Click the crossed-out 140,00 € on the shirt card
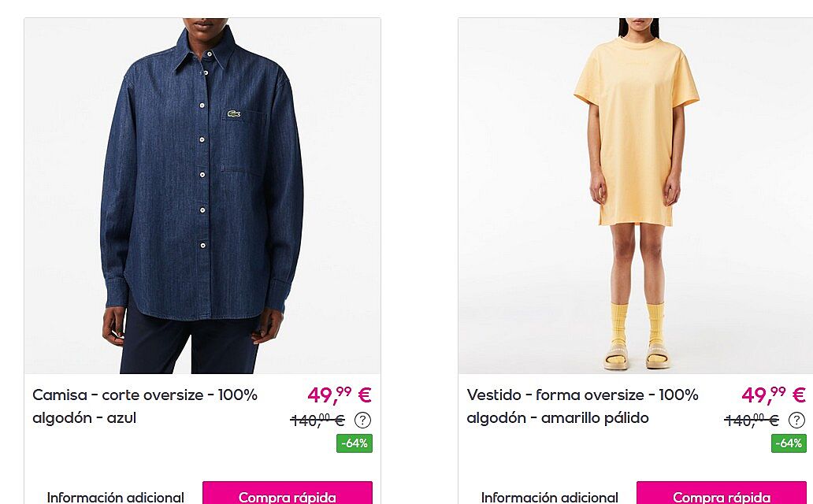 tap(317, 420)
